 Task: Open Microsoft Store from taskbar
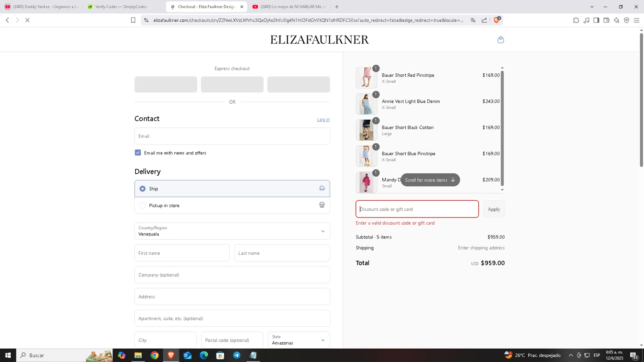220,355
